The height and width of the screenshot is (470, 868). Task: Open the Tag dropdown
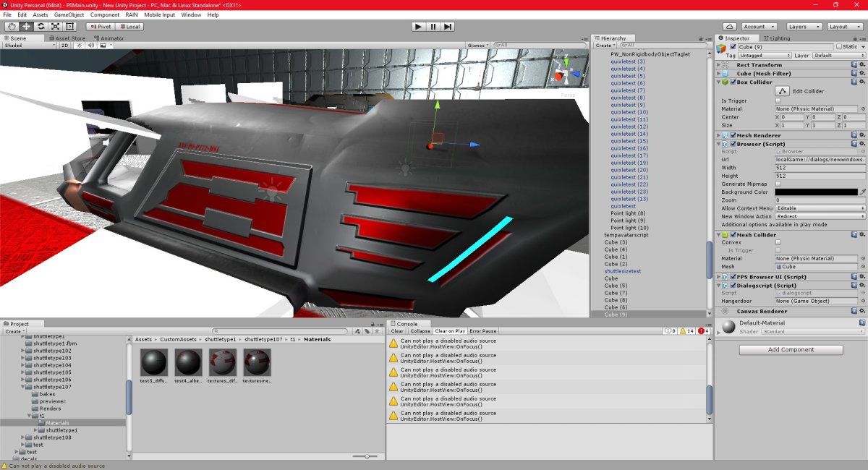(765, 55)
